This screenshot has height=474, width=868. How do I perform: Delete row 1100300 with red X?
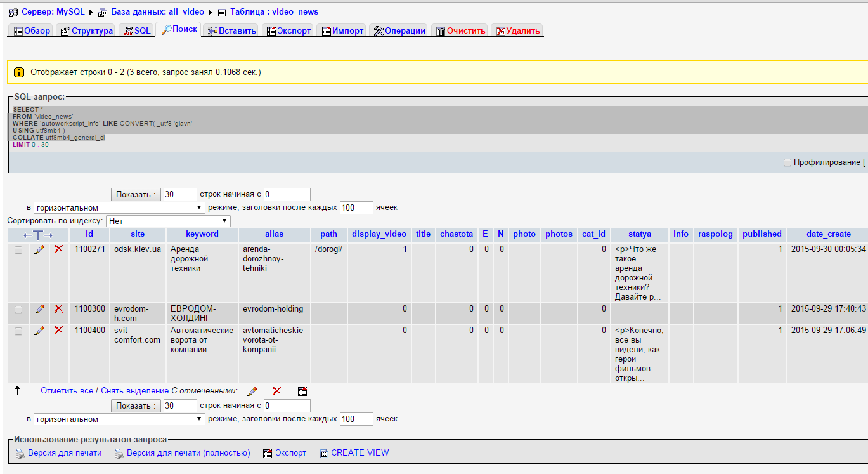pyautogui.click(x=58, y=309)
